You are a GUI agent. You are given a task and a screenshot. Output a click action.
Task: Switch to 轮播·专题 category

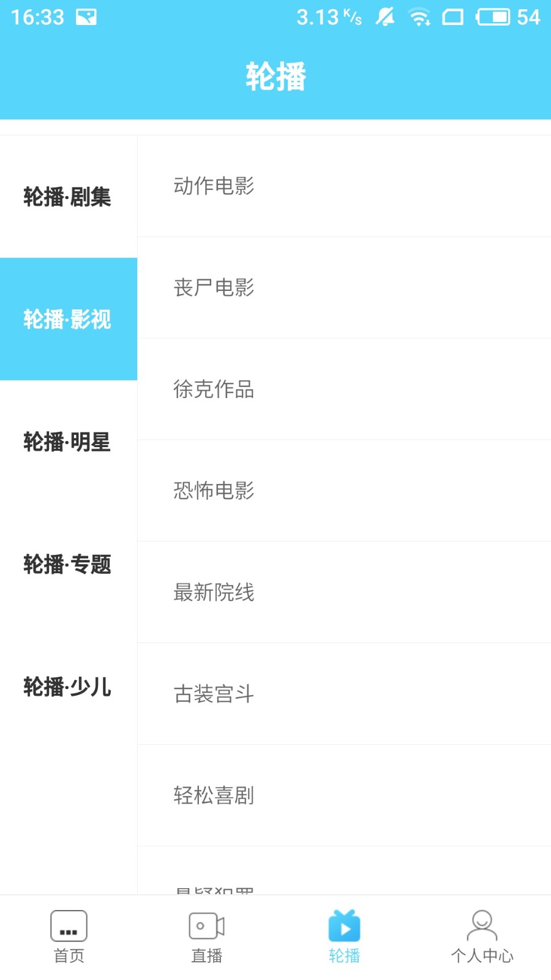click(69, 564)
